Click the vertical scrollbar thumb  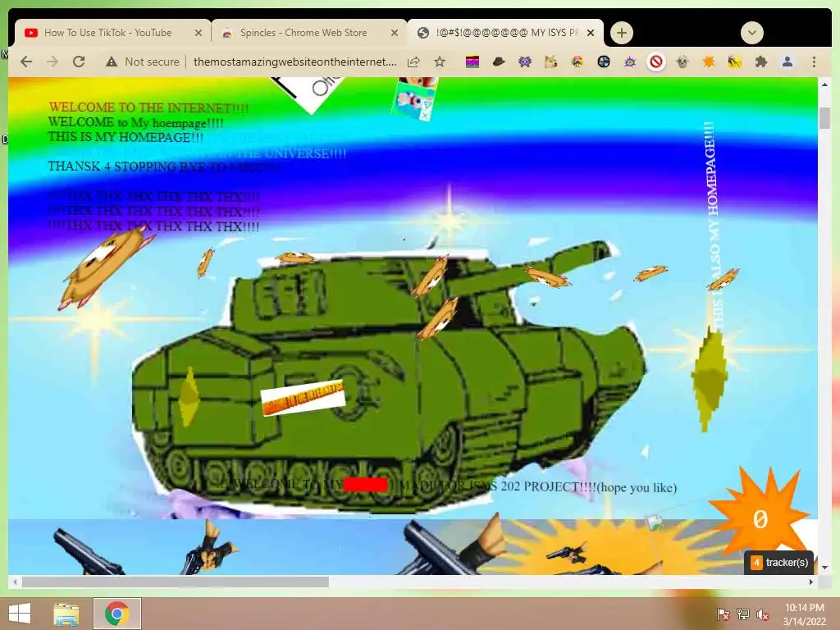[x=824, y=118]
